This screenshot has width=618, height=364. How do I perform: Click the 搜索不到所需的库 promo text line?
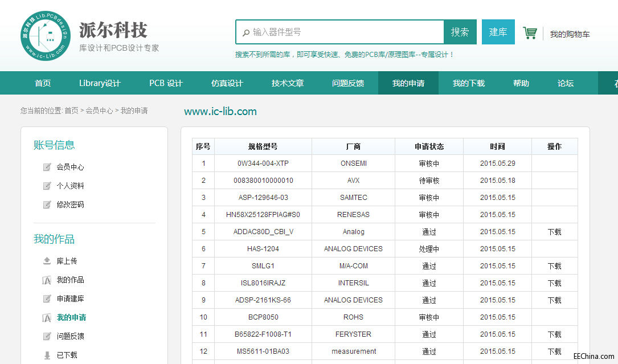pos(345,55)
